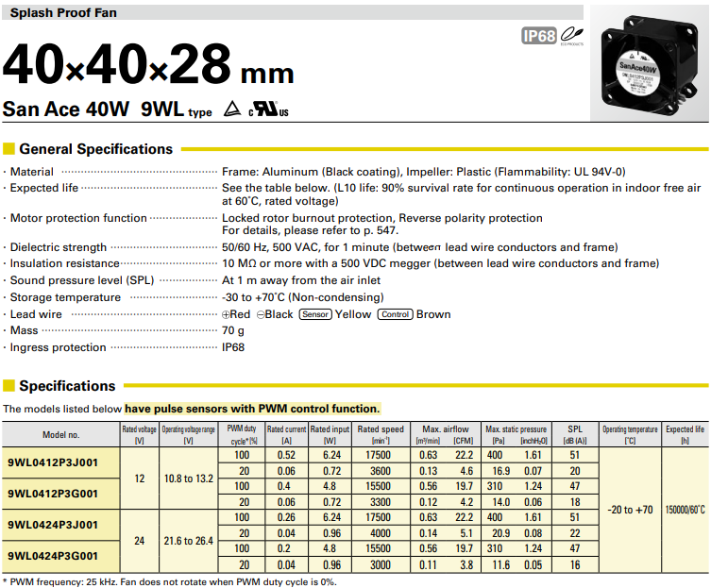
Task: Click the Rated speed column header
Action: click(x=381, y=434)
